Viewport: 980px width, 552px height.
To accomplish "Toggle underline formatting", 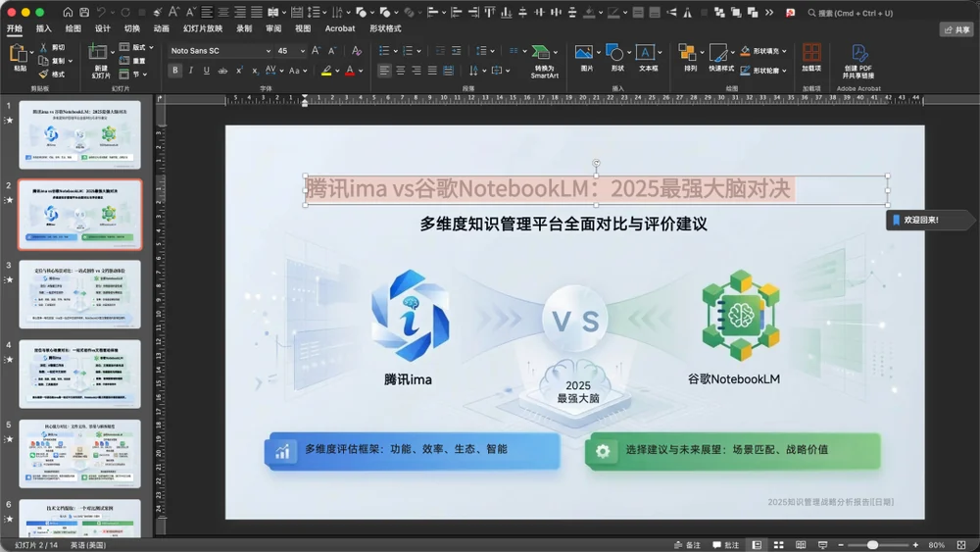I will click(207, 71).
